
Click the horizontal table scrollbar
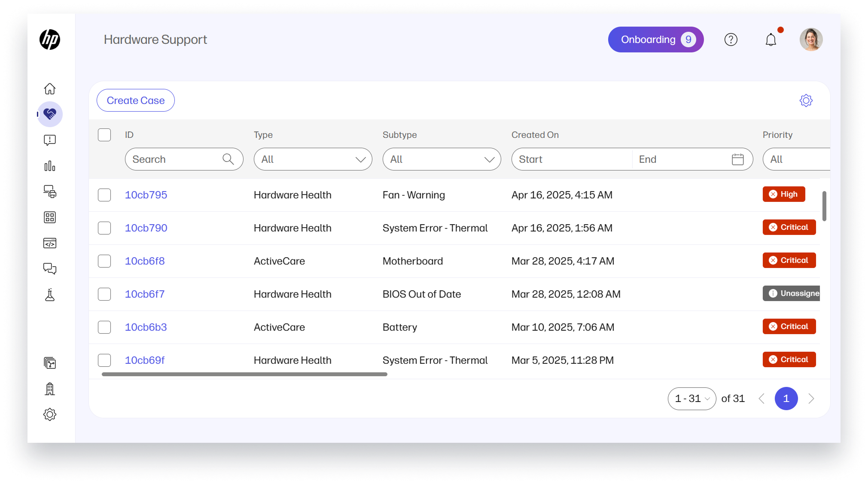(x=244, y=374)
